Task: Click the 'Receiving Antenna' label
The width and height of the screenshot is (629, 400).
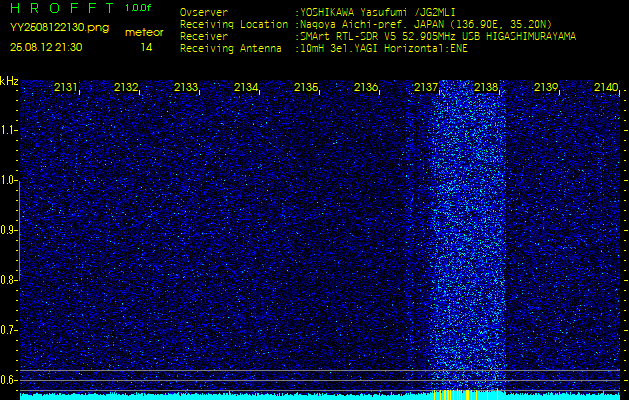Action: tap(231, 49)
